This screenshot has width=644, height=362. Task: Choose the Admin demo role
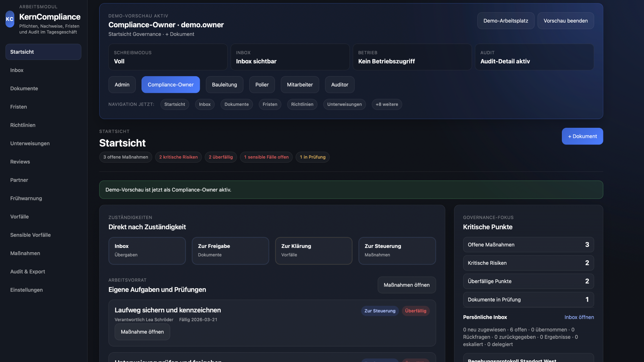point(122,84)
